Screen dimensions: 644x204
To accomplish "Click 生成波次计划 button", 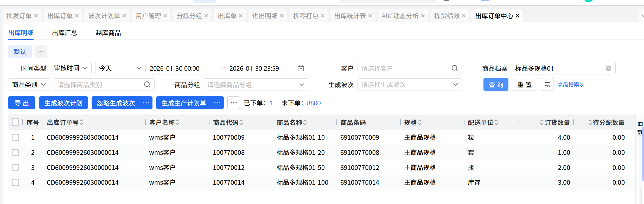I will [63, 103].
